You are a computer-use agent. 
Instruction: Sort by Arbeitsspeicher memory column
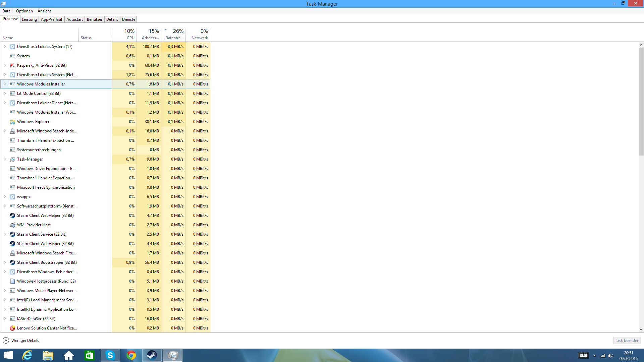pyautogui.click(x=149, y=35)
